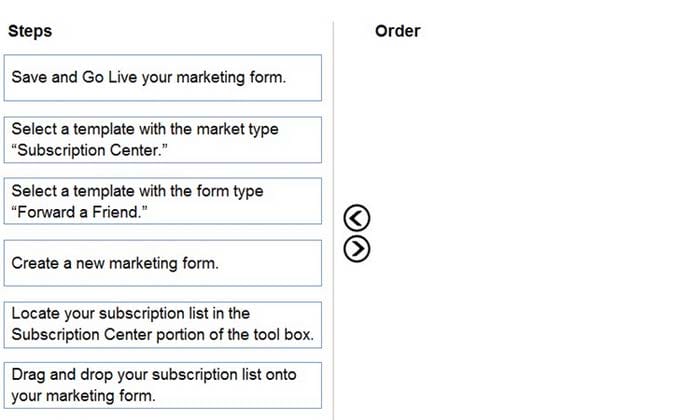The width and height of the screenshot is (700, 420).
Task: Click the Steps column heading
Action: [x=30, y=31]
